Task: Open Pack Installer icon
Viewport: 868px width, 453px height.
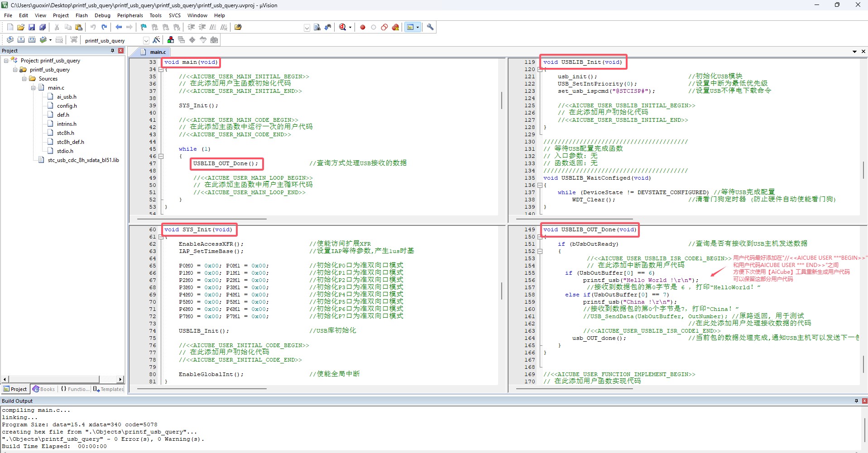Action: point(214,40)
